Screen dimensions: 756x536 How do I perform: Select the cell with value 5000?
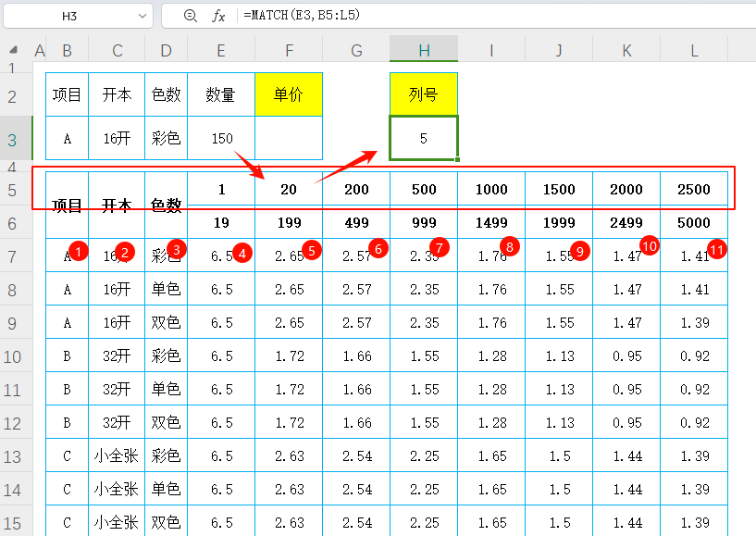coord(694,222)
